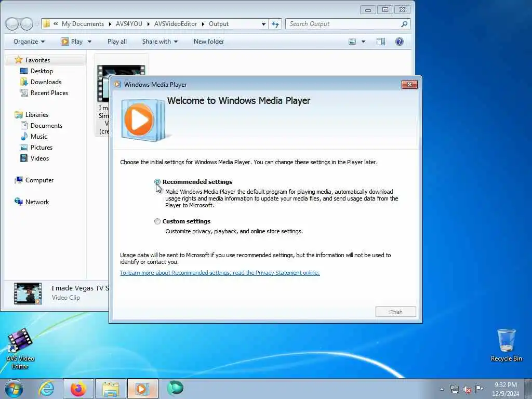The height and width of the screenshot is (399, 532).
Task: Open Explorer help icon
Action: (x=400, y=42)
